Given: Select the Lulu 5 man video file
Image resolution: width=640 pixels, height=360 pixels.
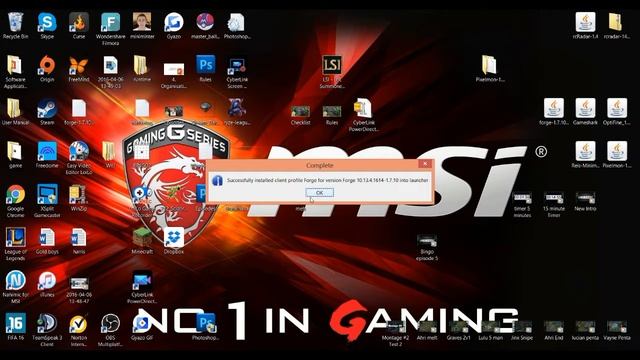Looking at the screenshot, I should point(490,331).
